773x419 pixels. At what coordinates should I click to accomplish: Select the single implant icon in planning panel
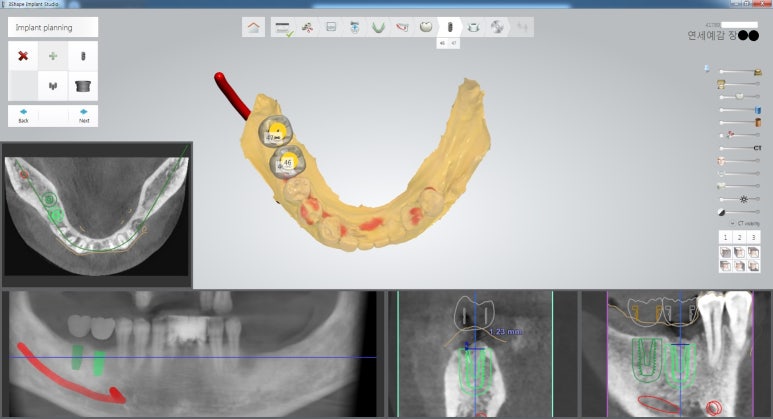tap(83, 56)
